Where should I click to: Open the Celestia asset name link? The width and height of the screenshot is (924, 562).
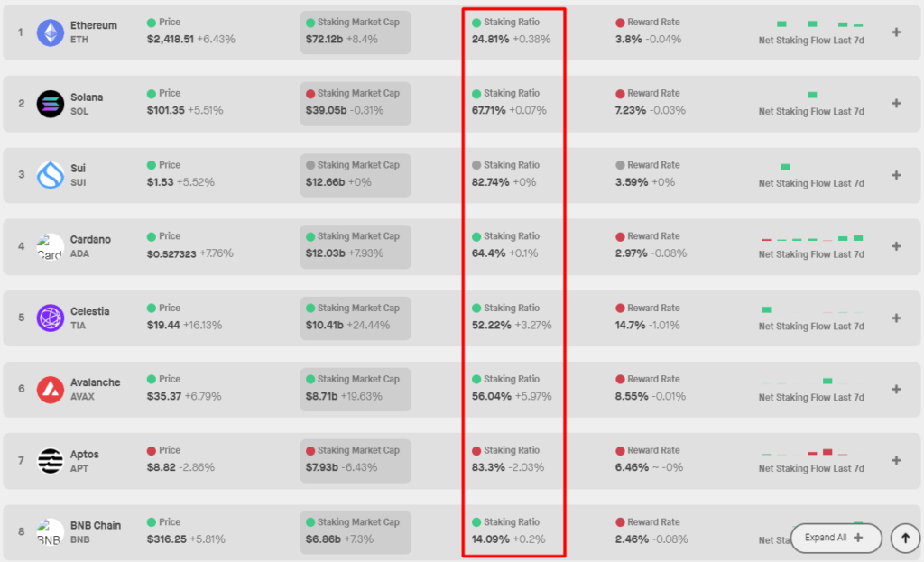pyautogui.click(x=90, y=311)
